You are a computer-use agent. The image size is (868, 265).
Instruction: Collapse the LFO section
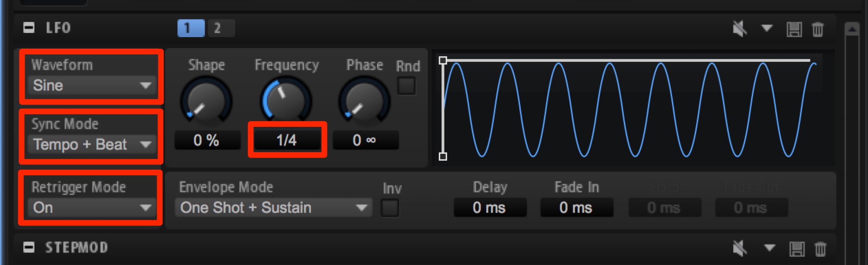(x=29, y=28)
